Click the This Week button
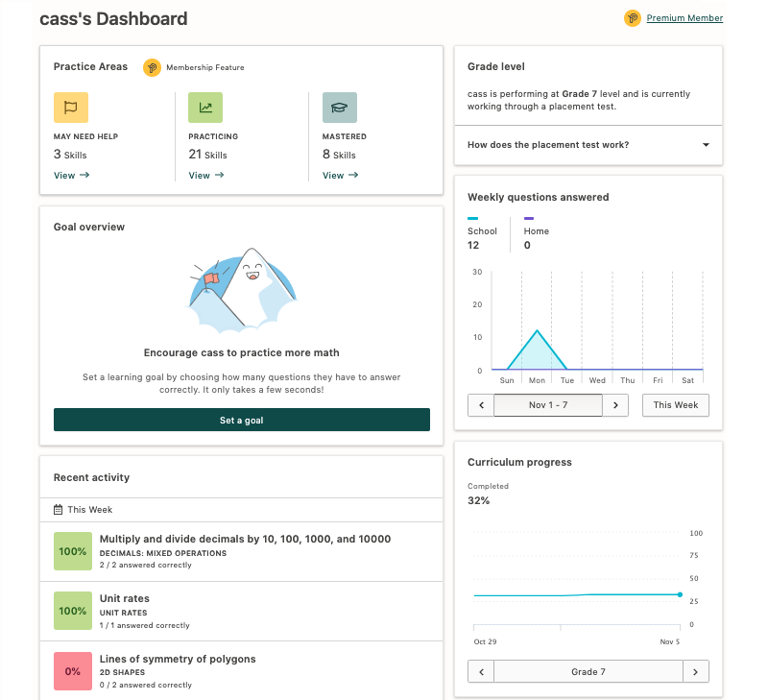The width and height of the screenshot is (768, 700). [x=676, y=405]
